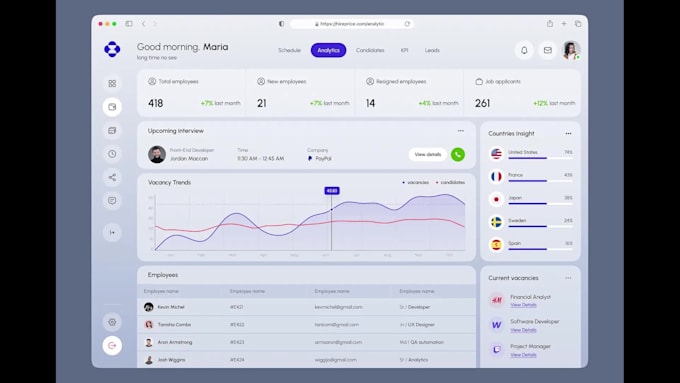Select employee row Josh Wiggins
Screen dimensions: 680x383
(306, 360)
